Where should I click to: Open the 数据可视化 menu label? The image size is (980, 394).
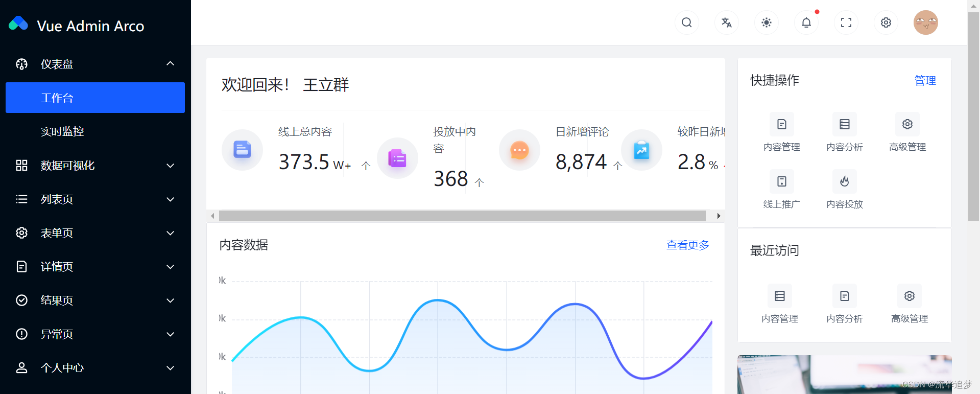coord(67,166)
